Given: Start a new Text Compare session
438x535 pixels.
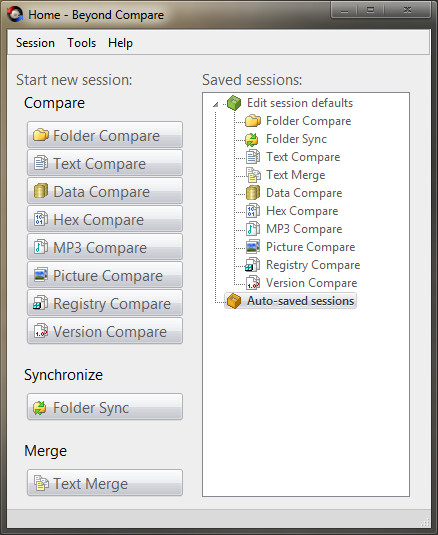Looking at the screenshot, I should (105, 163).
